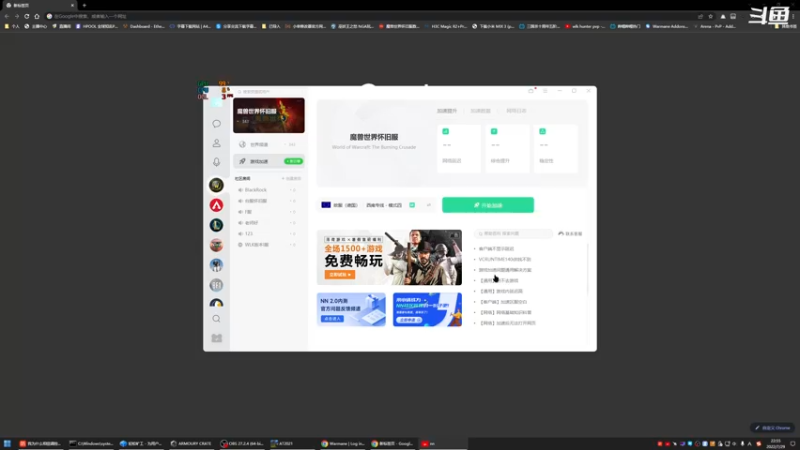Screen dimensions: 800x450
Task: Click the search magnifier icon in sidebar
Action: click(x=216, y=319)
